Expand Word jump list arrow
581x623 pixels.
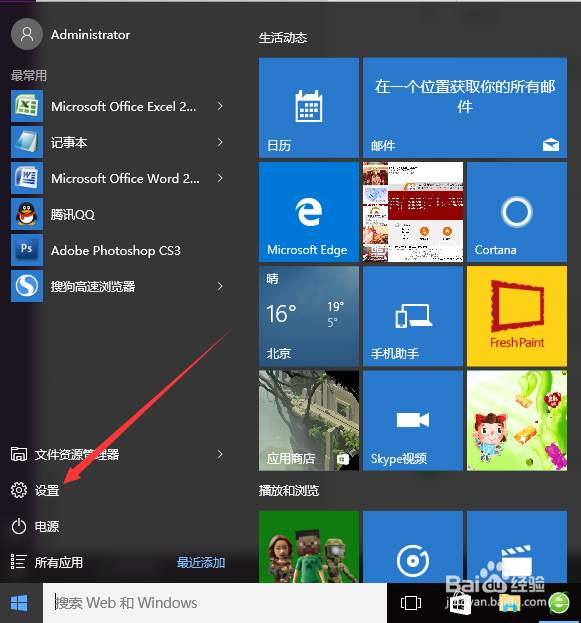click(220, 178)
